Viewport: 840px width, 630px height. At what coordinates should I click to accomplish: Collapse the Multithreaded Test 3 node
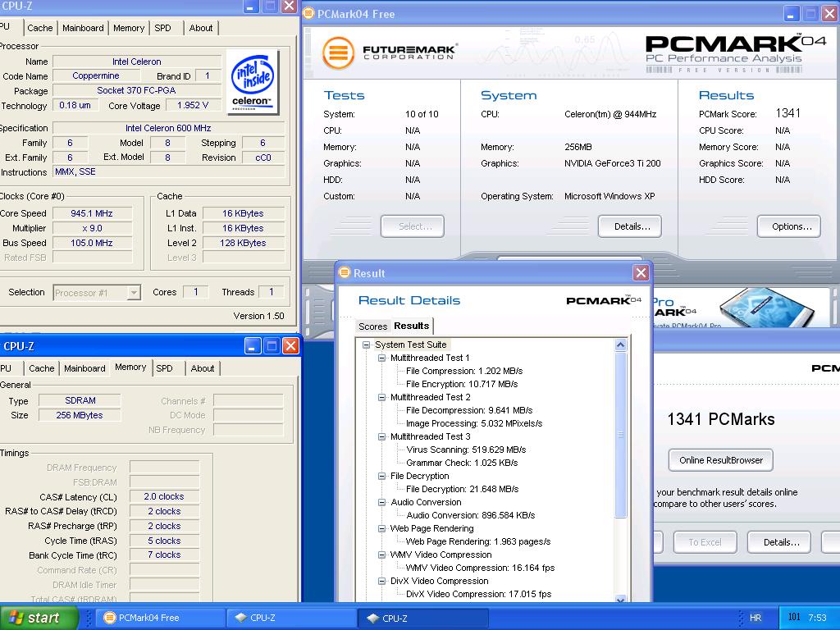(382, 436)
